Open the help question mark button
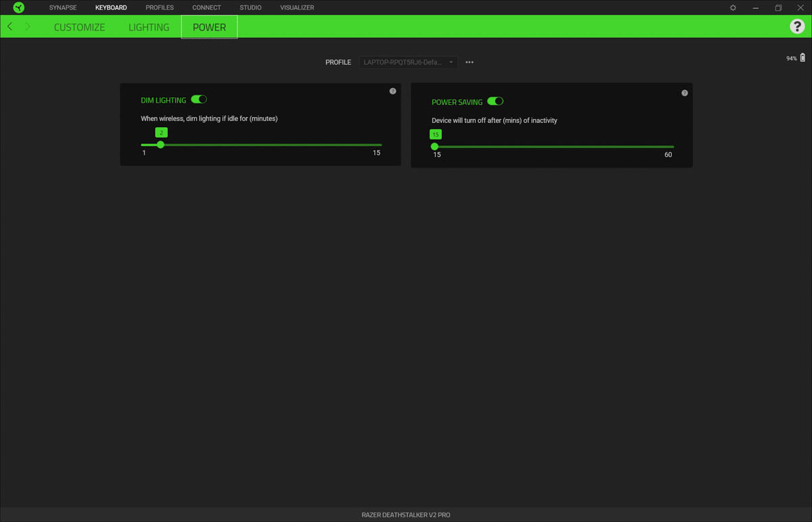Image resolution: width=812 pixels, height=522 pixels. [x=797, y=26]
